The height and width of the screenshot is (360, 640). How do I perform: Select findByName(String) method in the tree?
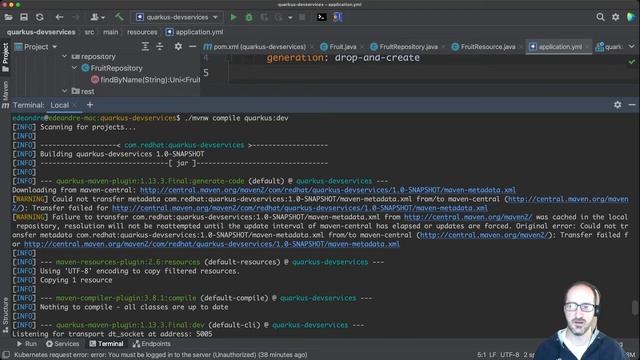146,80
